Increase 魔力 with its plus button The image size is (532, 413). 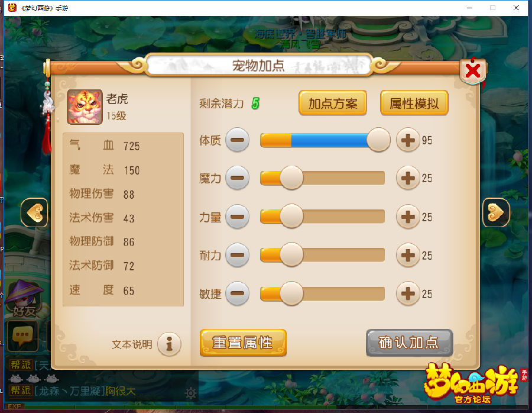[x=408, y=178]
